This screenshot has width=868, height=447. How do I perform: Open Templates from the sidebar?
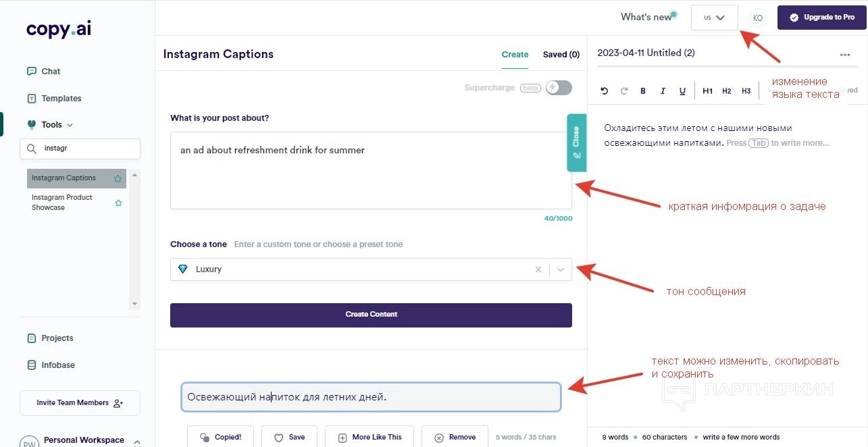pos(61,99)
